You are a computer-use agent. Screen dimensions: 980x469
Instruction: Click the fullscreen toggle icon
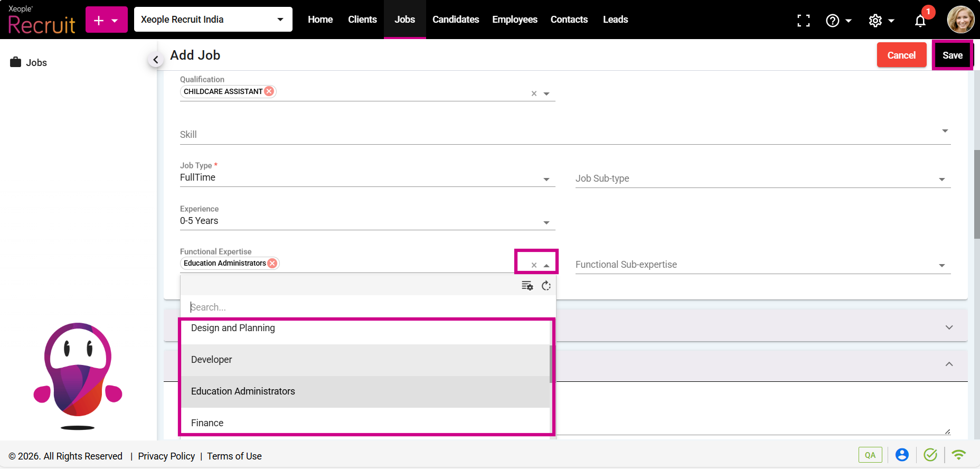click(803, 21)
